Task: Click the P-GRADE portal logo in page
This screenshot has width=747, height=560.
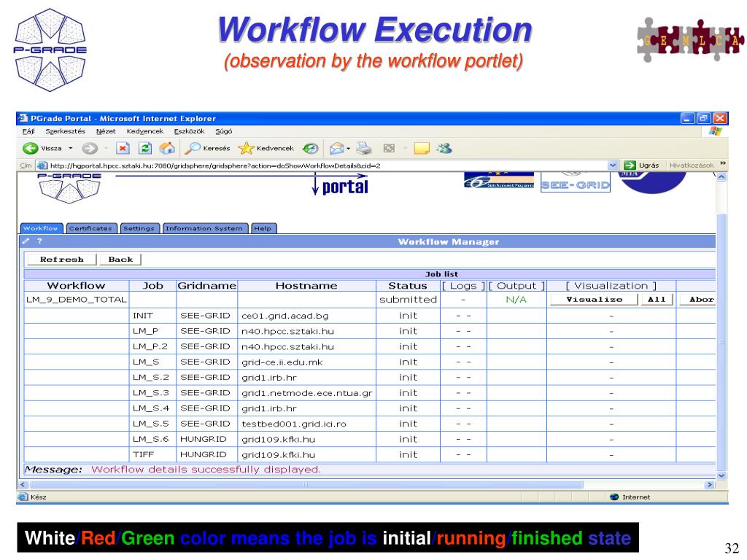Action: point(69,187)
